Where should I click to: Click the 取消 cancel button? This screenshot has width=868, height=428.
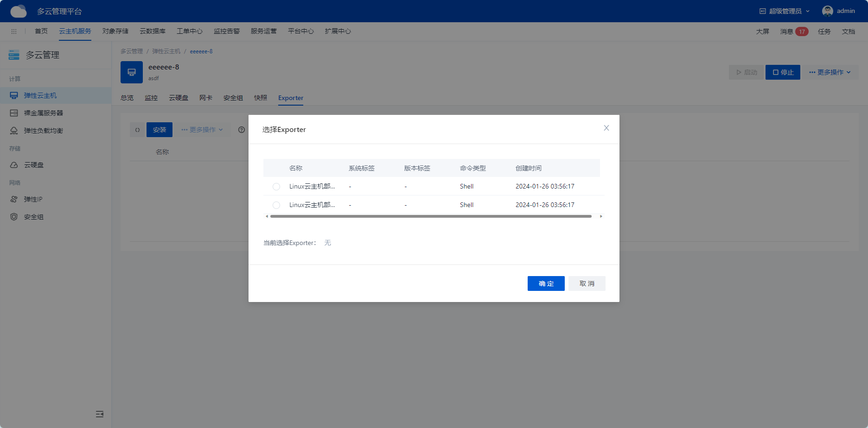pyautogui.click(x=587, y=283)
